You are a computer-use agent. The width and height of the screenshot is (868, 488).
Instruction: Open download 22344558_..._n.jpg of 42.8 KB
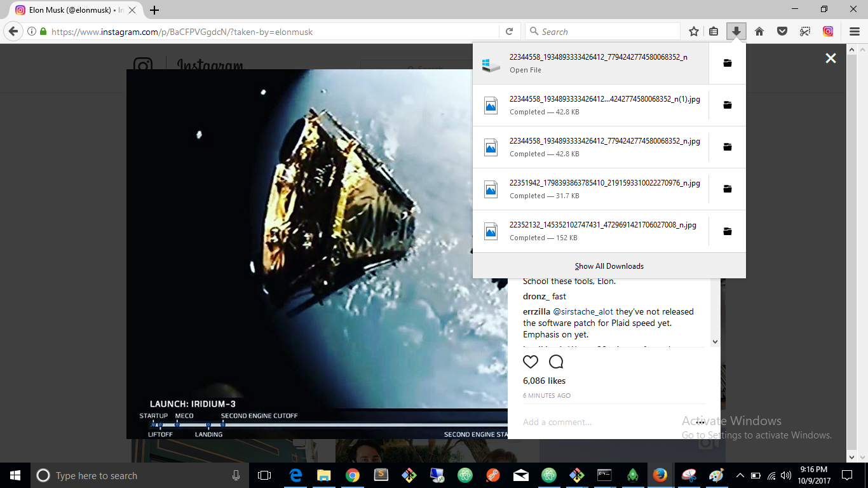click(590, 147)
